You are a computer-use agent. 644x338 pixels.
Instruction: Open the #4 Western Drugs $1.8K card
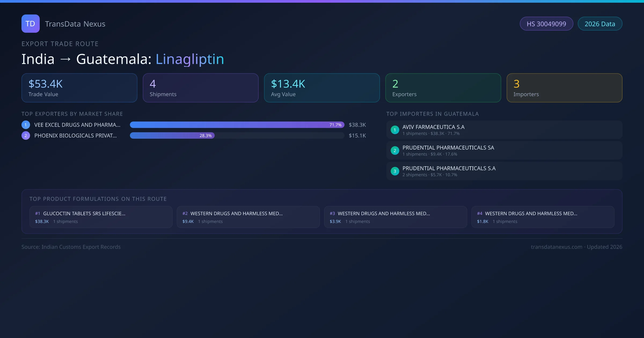pyautogui.click(x=543, y=217)
